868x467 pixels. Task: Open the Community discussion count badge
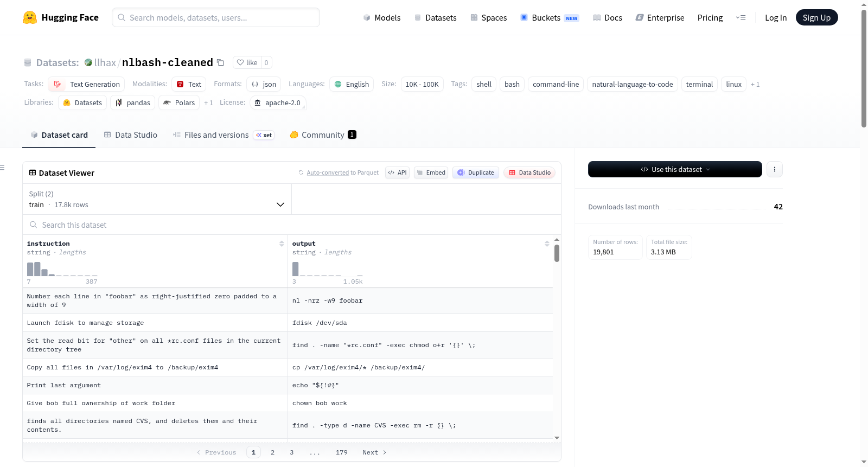pyautogui.click(x=352, y=135)
